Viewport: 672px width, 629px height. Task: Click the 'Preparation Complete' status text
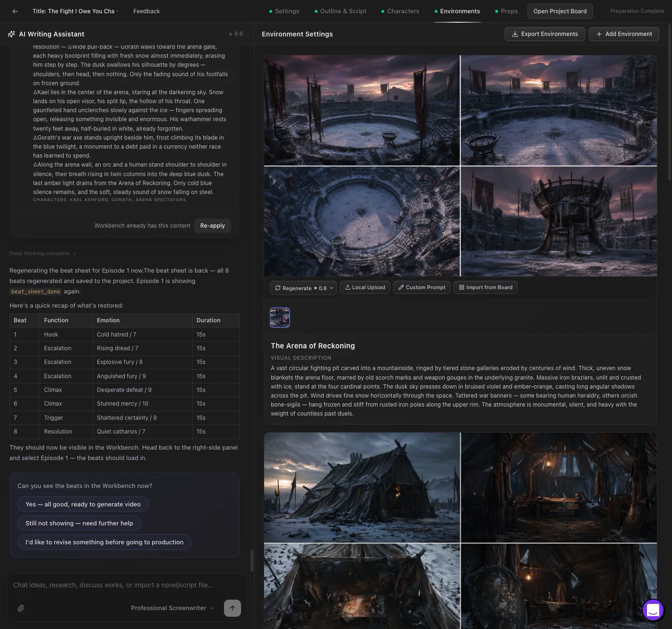click(x=637, y=11)
